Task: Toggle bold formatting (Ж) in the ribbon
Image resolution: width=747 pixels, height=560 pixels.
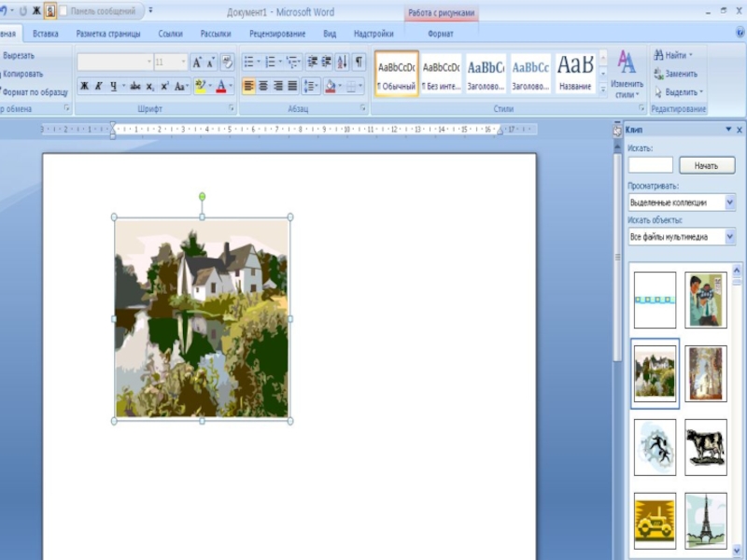Action: pyautogui.click(x=84, y=86)
